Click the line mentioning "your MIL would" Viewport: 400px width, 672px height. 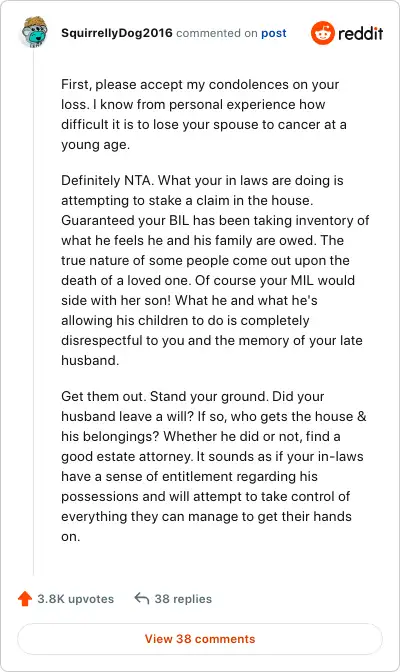click(208, 280)
